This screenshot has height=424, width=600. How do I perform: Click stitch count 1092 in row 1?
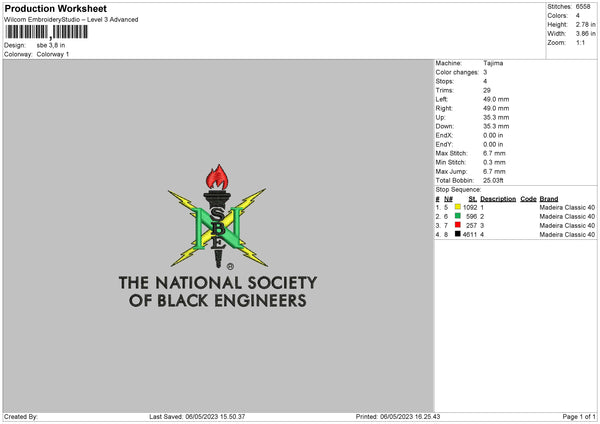click(470, 207)
